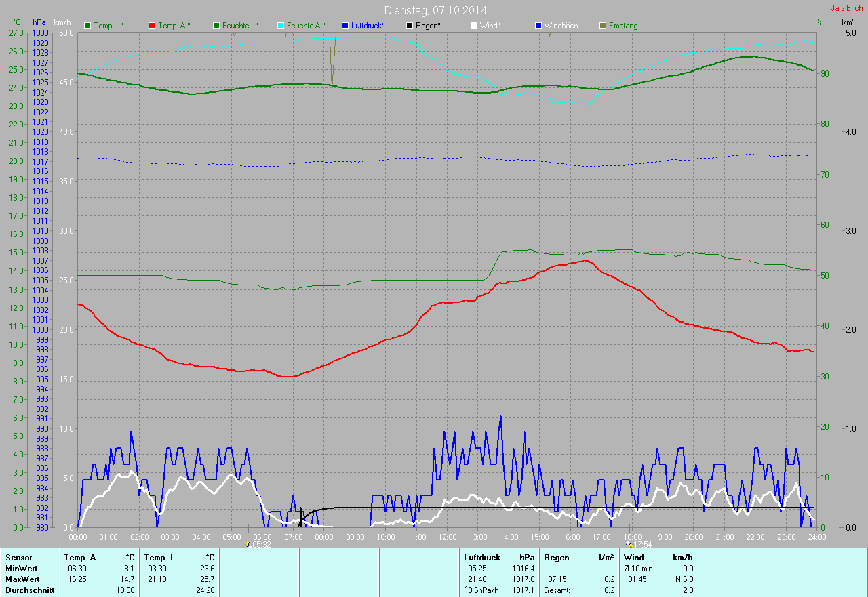This screenshot has height=597, width=868.
Task: Select the average wind value 2.3
Action: coord(688,590)
